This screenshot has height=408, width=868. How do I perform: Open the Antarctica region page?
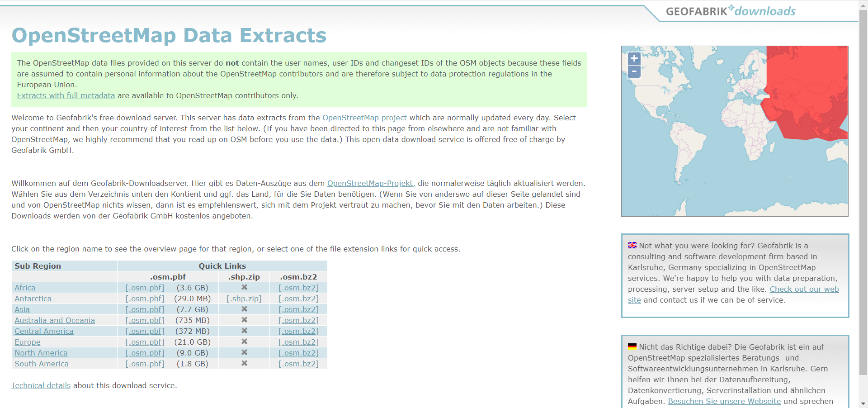pos(33,299)
